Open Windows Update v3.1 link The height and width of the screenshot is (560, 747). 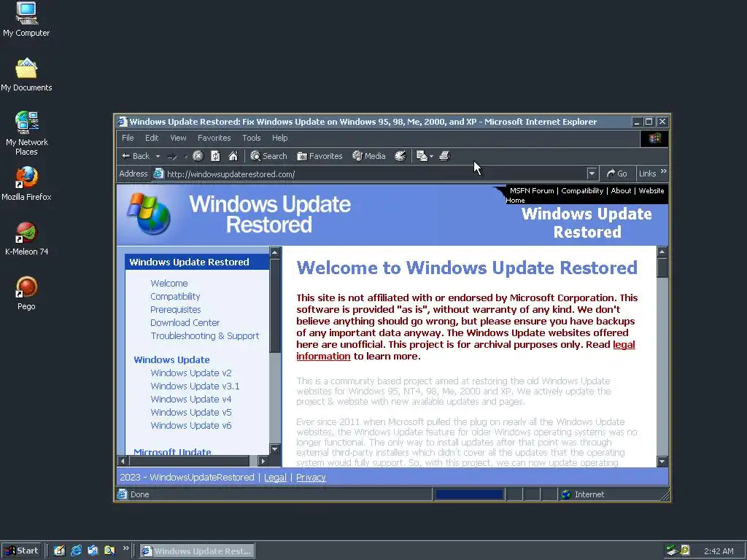pyautogui.click(x=195, y=386)
